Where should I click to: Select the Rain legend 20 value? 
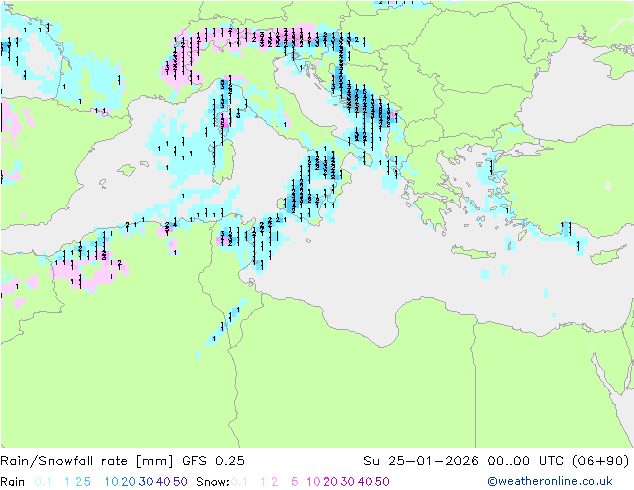tap(128, 482)
